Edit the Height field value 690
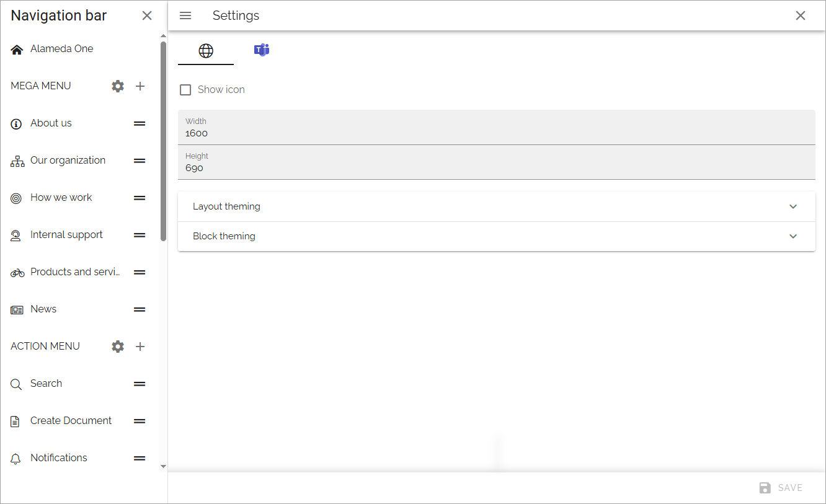826x504 pixels. click(x=496, y=162)
